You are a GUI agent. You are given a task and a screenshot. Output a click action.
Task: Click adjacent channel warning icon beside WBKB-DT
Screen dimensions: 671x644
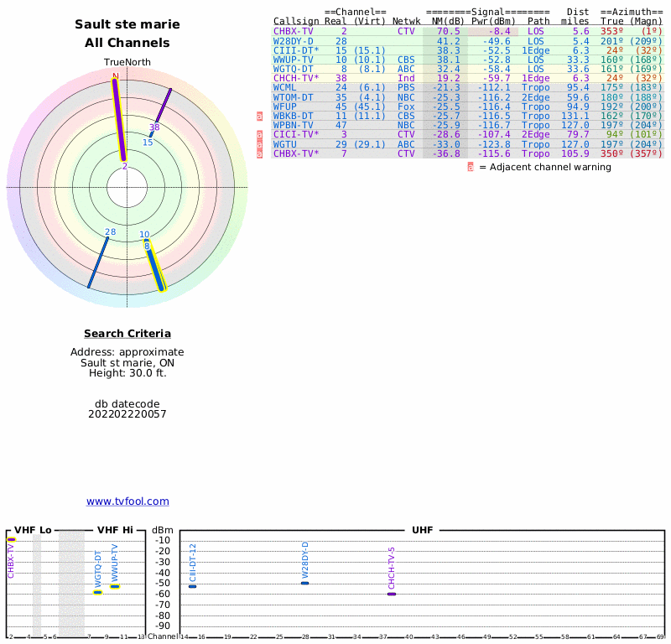click(x=259, y=116)
